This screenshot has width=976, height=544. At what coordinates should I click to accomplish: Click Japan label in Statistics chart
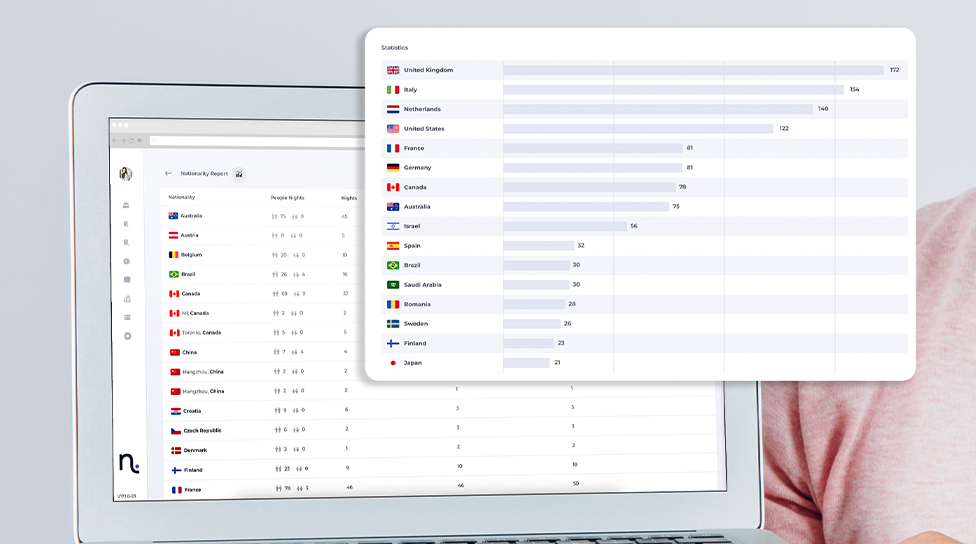pyautogui.click(x=413, y=363)
